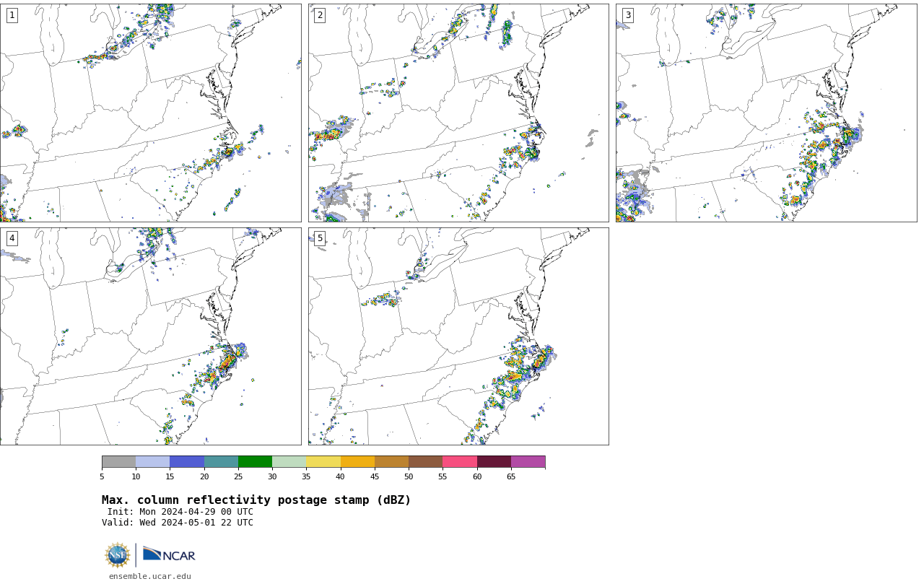Click the colorbar tick label 5
This screenshot has width=924, height=584.
102,476
